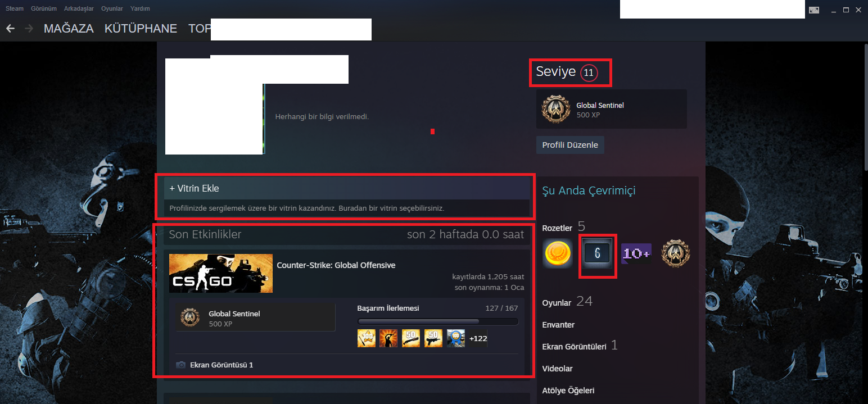Open the Vitrin Ekle section
Screen dimensions: 868x404
pos(193,188)
